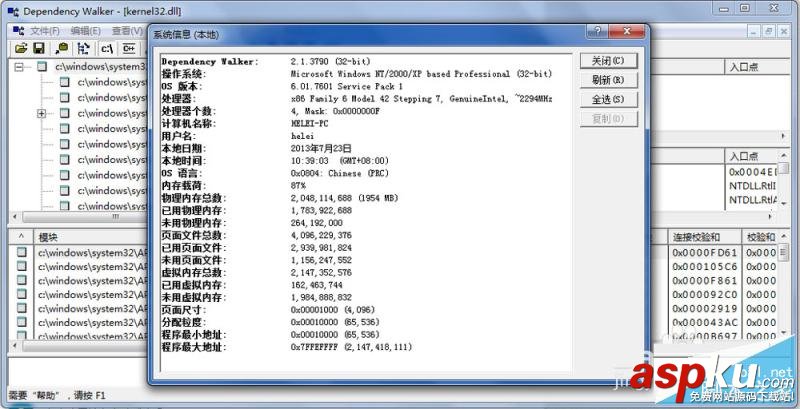
Task: Click OS version value 6.01.7601 Service Pack 1
Action: coord(346,86)
